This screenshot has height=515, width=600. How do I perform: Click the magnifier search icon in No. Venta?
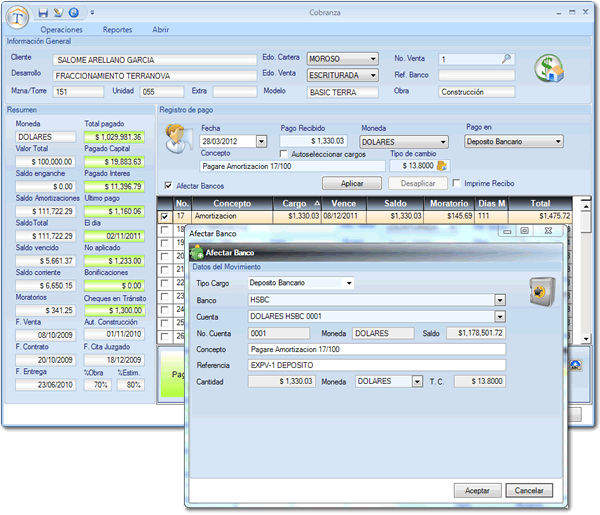(x=506, y=59)
